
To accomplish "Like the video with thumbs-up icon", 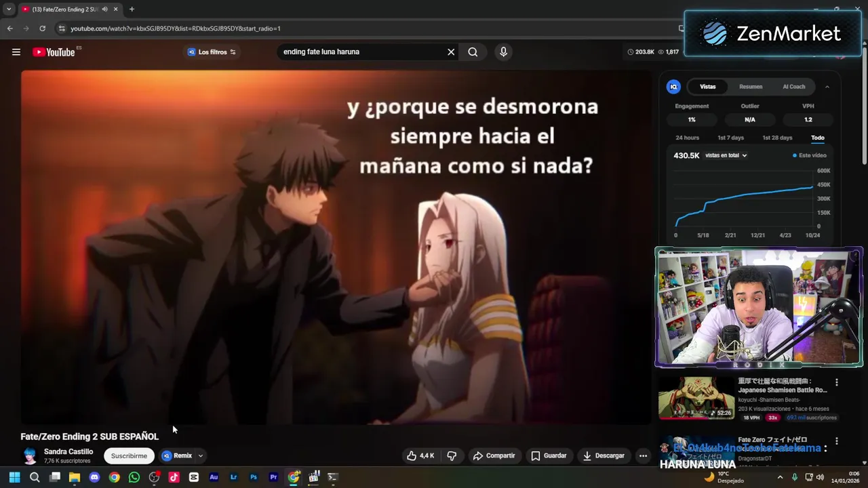I will [x=420, y=455].
